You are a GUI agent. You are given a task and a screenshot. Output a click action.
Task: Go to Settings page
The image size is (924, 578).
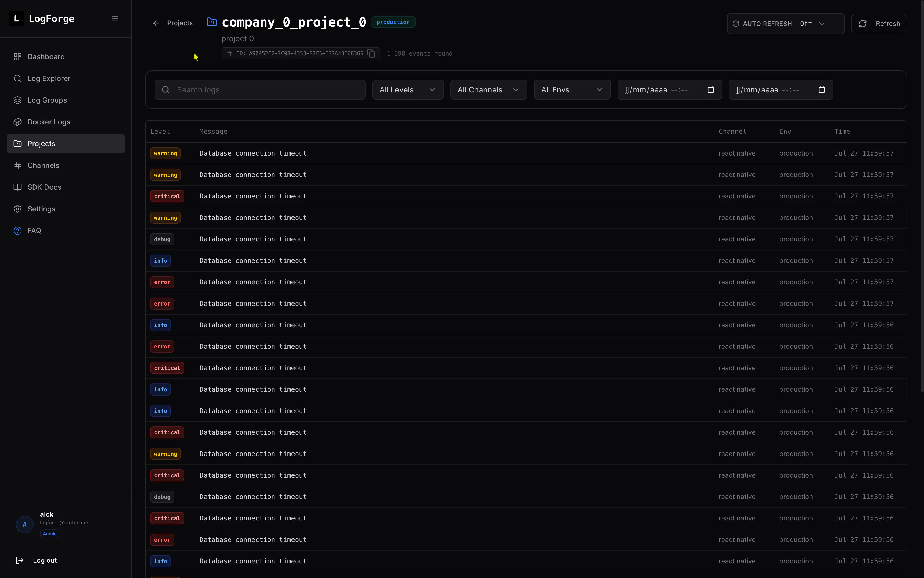pos(66,209)
